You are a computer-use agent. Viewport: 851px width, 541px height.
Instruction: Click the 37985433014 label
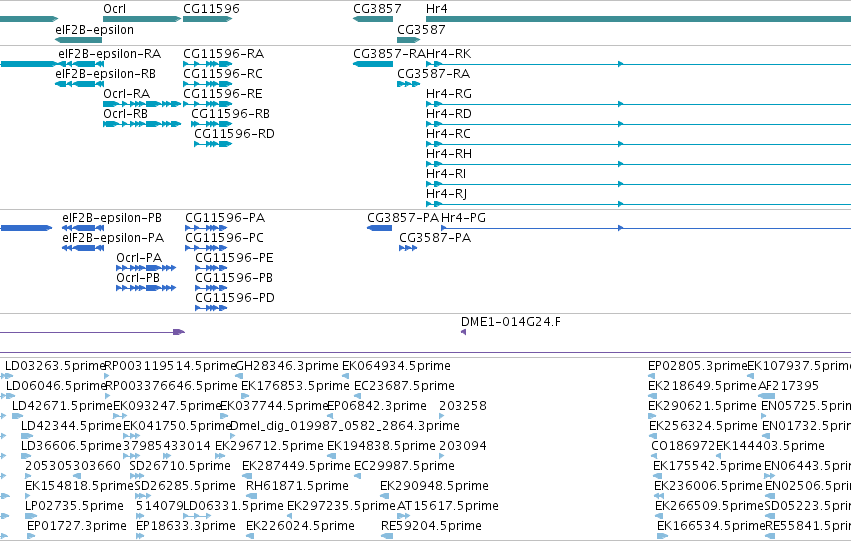coord(167,447)
